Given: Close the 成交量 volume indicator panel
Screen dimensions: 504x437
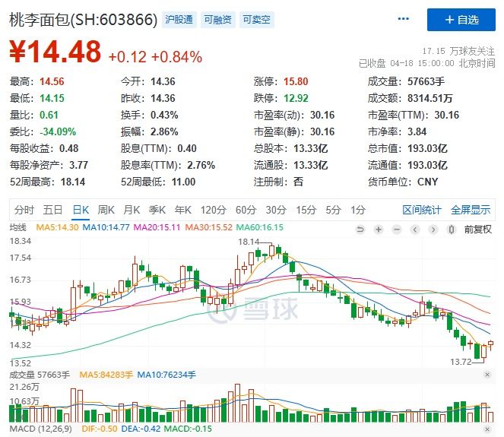Looking at the screenshot, I should tap(487, 375).
